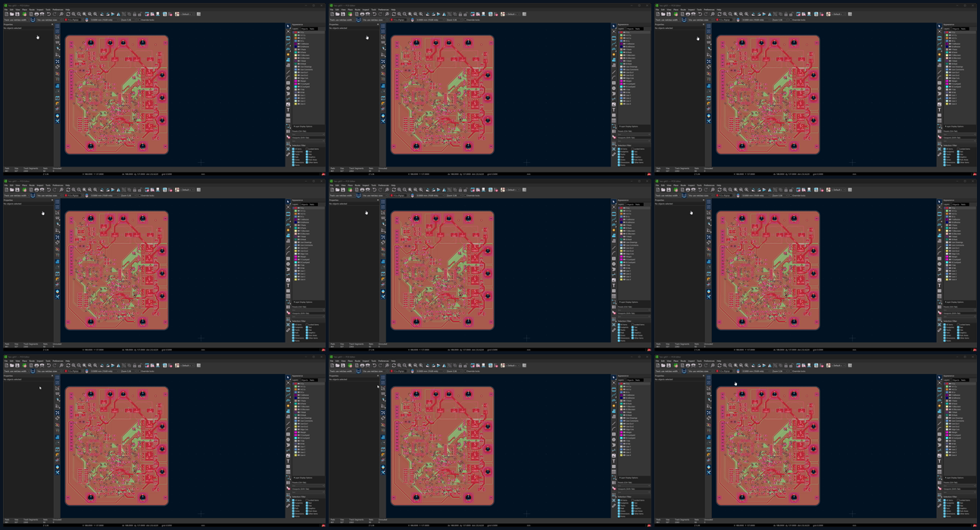Click Edge.Cuts color swatch in top-right window
Viewport: 980px width, 530px height.
[x=947, y=78]
